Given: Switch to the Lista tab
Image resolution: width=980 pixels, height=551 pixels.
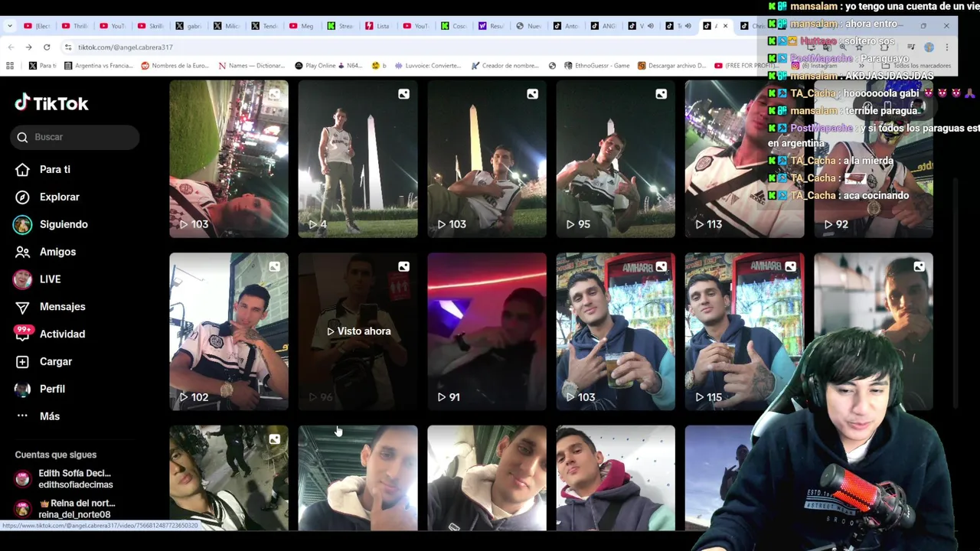Looking at the screenshot, I should (x=377, y=26).
